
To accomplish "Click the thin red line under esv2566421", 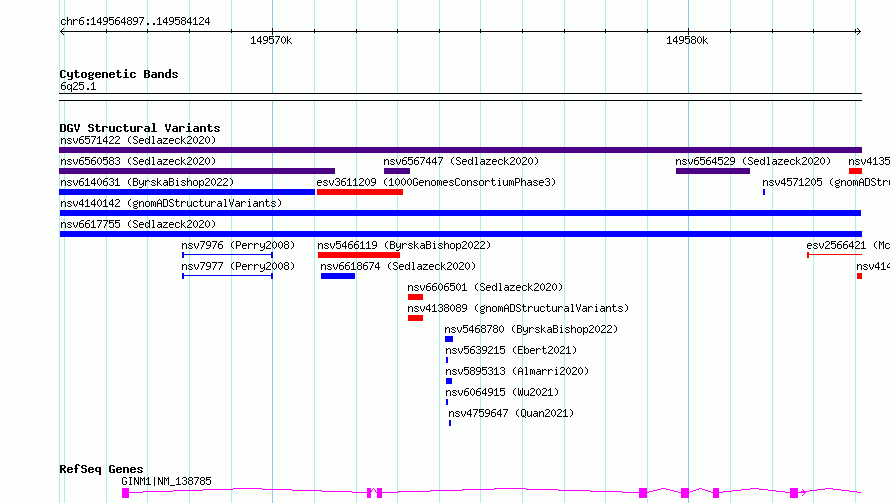I will click(834, 255).
